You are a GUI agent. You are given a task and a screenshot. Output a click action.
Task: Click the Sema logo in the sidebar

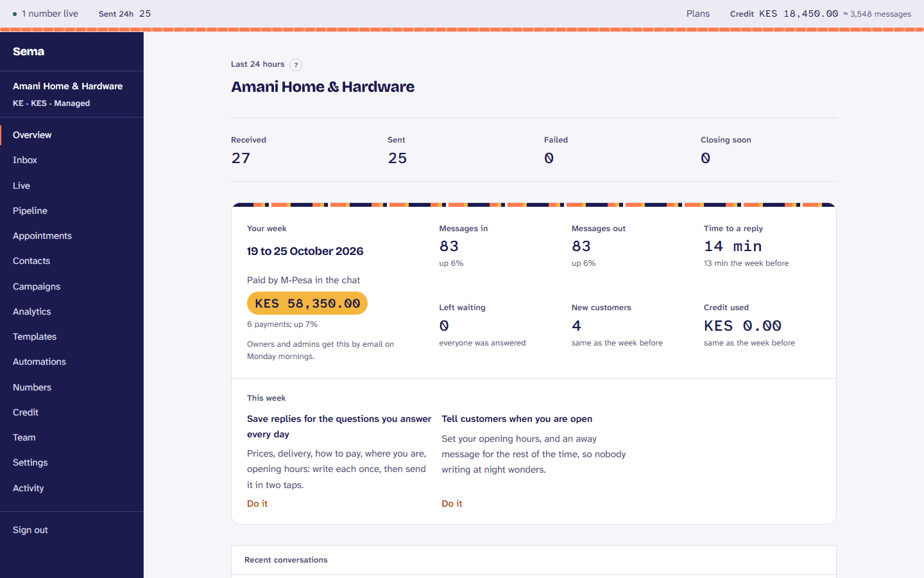click(x=29, y=51)
